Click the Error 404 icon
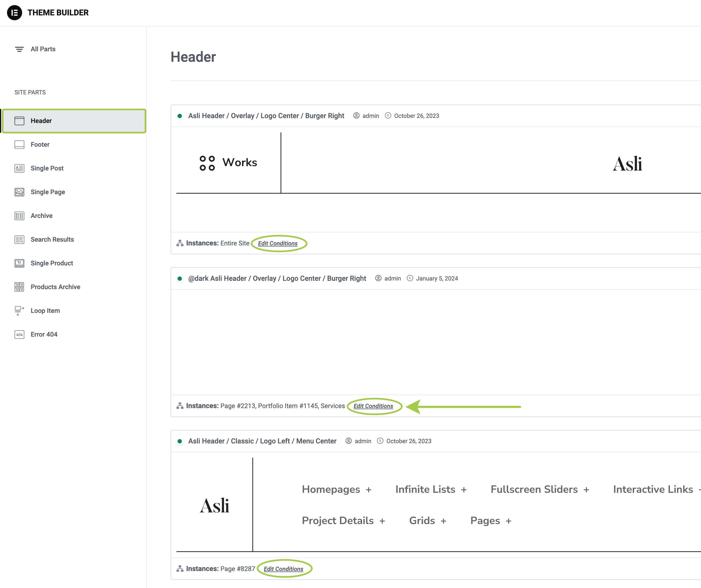This screenshot has width=701, height=588. click(19, 334)
